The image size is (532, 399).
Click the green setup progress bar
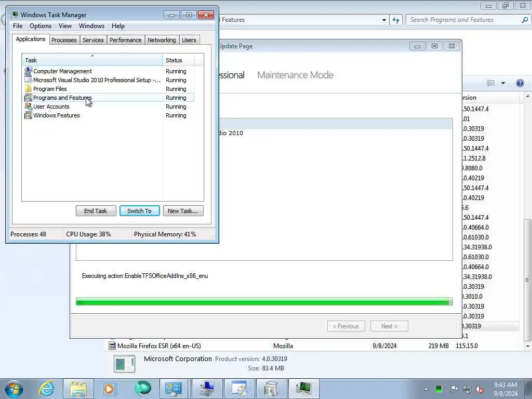click(264, 301)
